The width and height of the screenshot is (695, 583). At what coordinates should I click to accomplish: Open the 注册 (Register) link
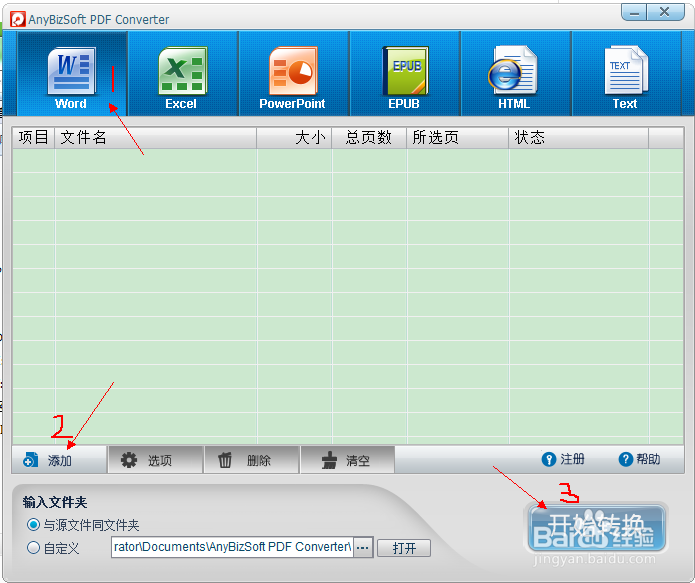click(563, 459)
